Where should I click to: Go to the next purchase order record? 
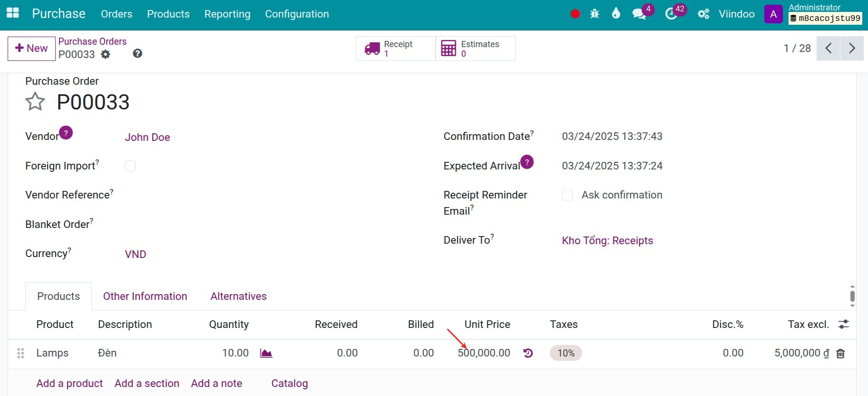pos(852,48)
